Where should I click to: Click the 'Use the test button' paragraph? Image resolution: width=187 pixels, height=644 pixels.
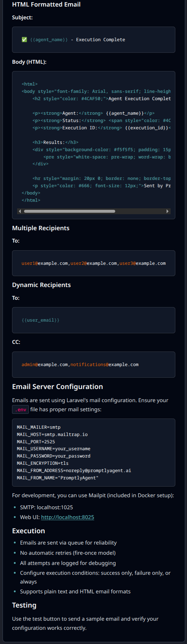85,623
